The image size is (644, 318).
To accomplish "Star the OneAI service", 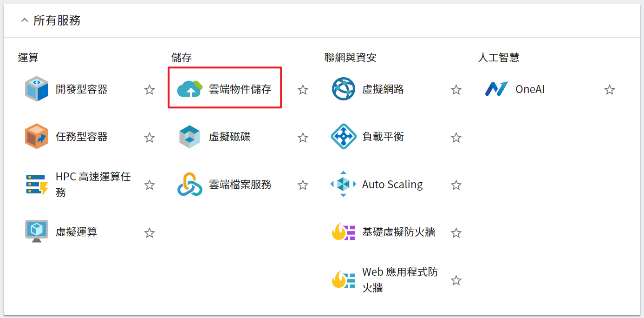I will (610, 90).
